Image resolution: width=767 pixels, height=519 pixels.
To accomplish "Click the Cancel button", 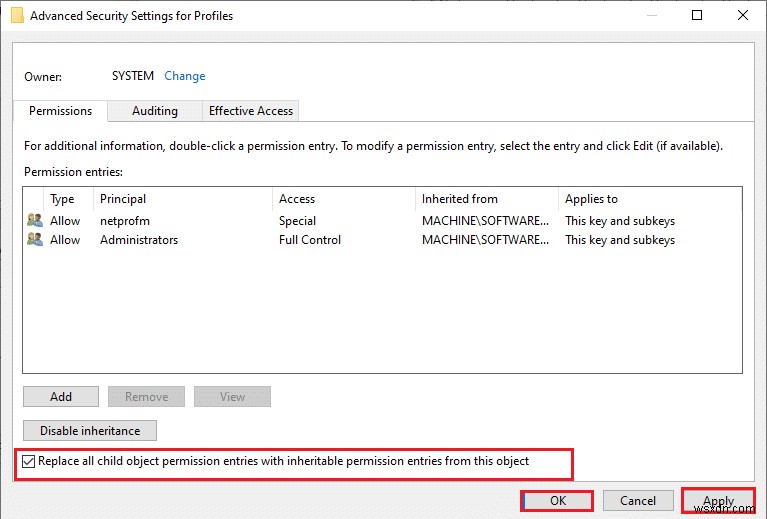I will (x=638, y=500).
